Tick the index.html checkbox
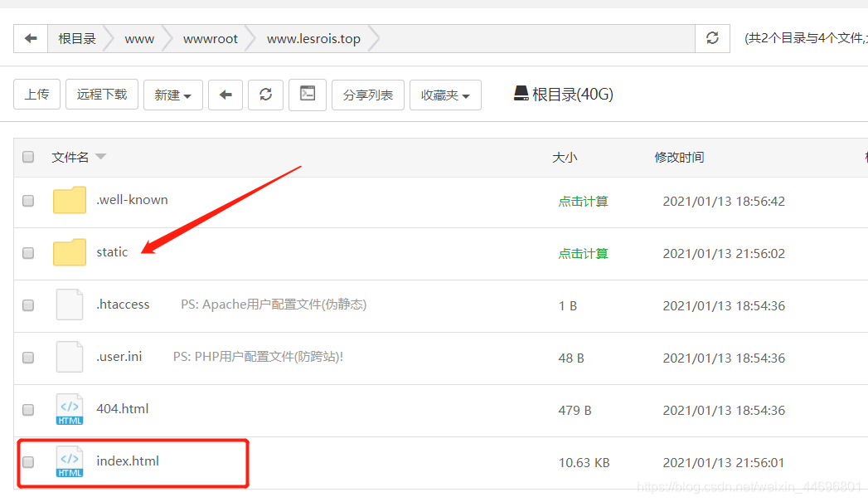Viewport: 868px width, 502px height. pyautogui.click(x=28, y=461)
